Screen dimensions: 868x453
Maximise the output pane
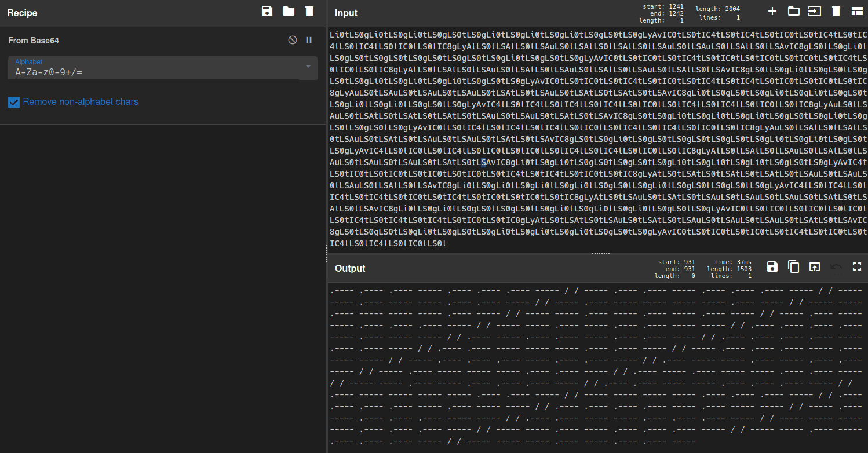click(x=857, y=266)
